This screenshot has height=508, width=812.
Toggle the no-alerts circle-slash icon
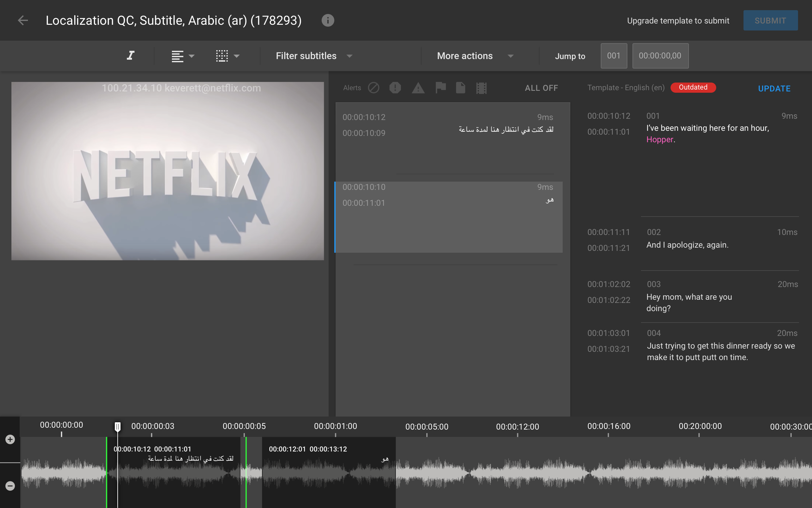(x=373, y=88)
